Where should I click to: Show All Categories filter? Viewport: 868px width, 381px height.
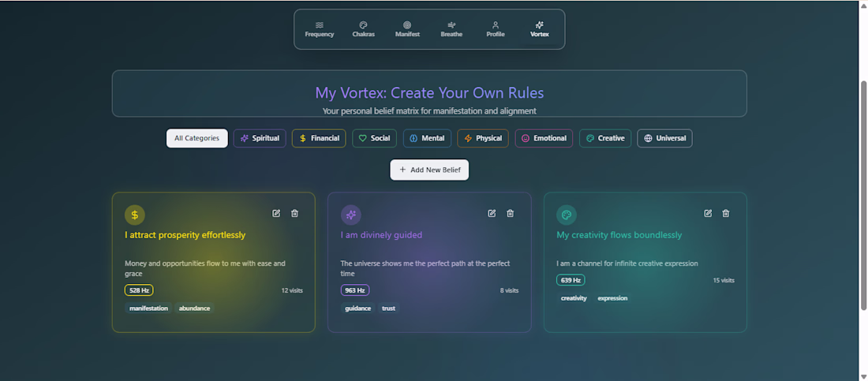pos(197,139)
